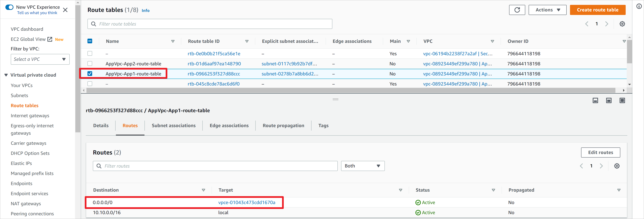Open subnet-0117c9b92b7df link
Screen dimensions: 644x219
point(289,64)
